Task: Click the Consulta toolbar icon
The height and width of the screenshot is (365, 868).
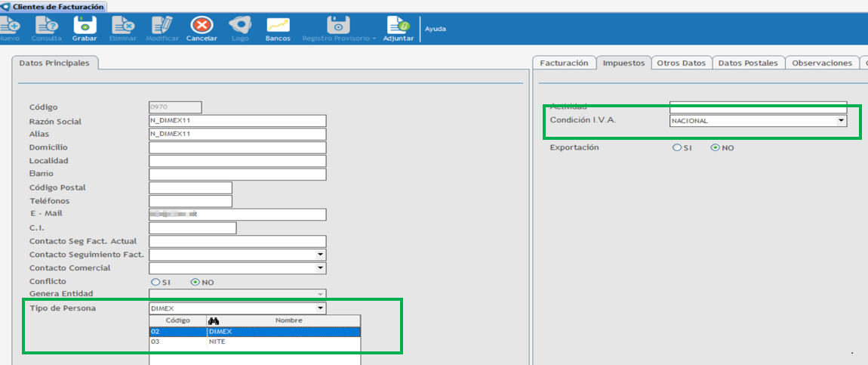Action: click(47, 26)
